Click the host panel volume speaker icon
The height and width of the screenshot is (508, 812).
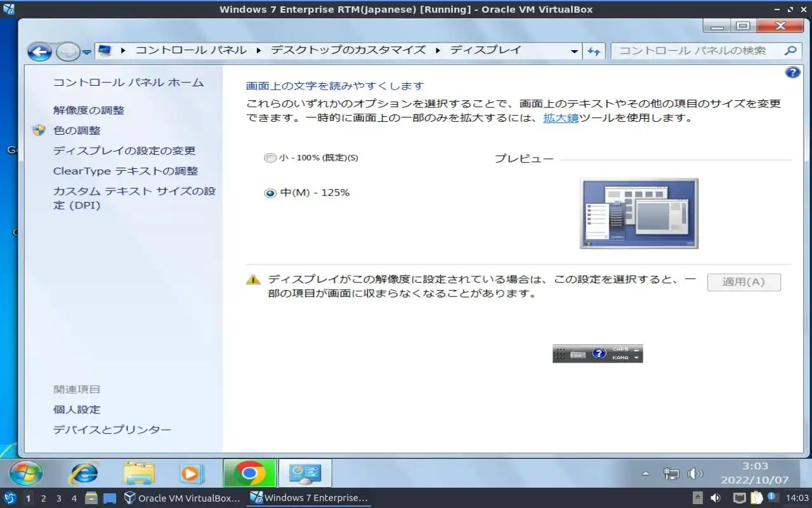[715, 498]
